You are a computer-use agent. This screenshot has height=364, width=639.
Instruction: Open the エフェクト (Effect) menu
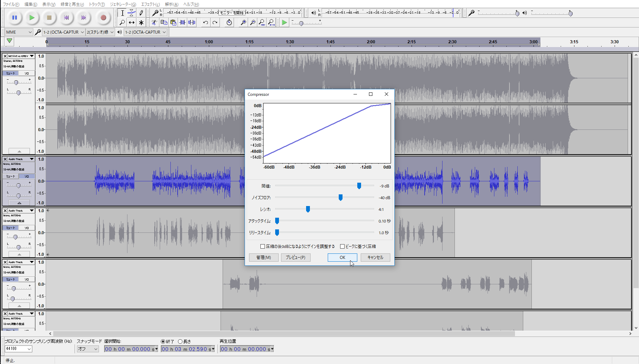(150, 4)
